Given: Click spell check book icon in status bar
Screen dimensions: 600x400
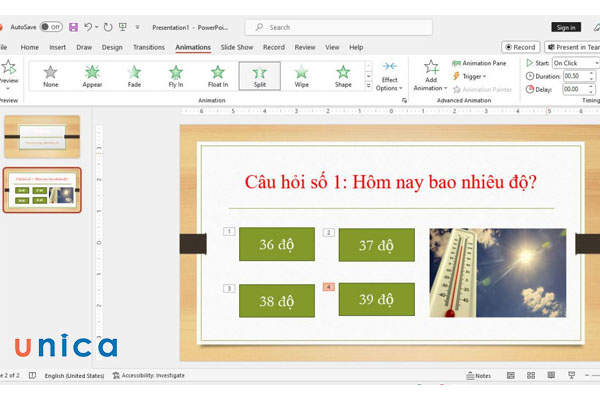Looking at the screenshot, I should [x=33, y=376].
